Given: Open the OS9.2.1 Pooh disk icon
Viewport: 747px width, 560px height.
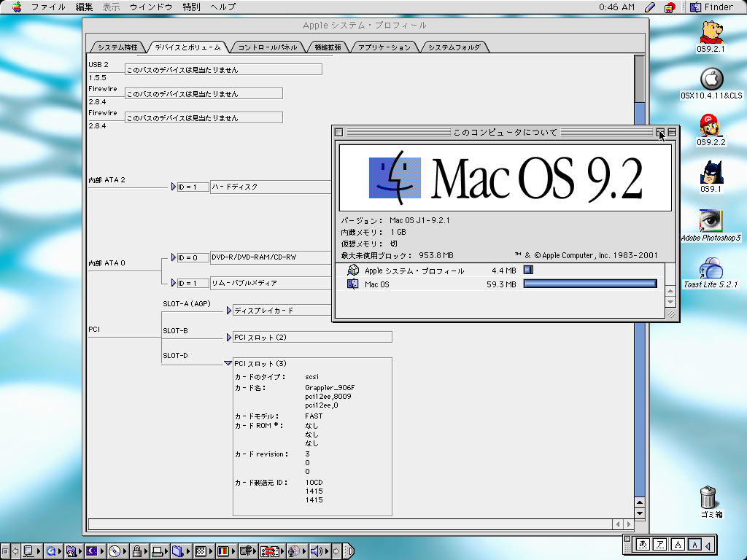Looking at the screenshot, I should coord(711,32).
